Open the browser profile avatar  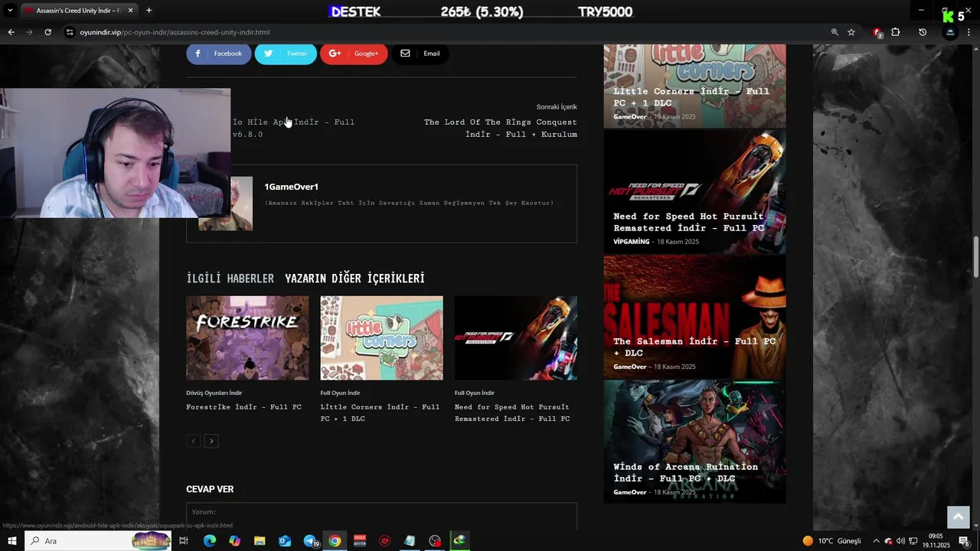pyautogui.click(x=950, y=32)
